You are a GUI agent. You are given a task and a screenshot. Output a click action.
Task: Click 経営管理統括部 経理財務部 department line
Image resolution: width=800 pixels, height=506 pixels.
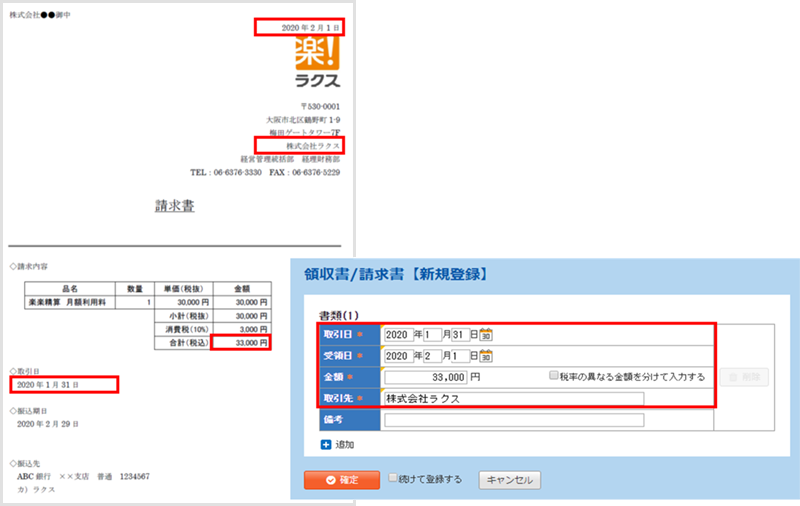290,159
